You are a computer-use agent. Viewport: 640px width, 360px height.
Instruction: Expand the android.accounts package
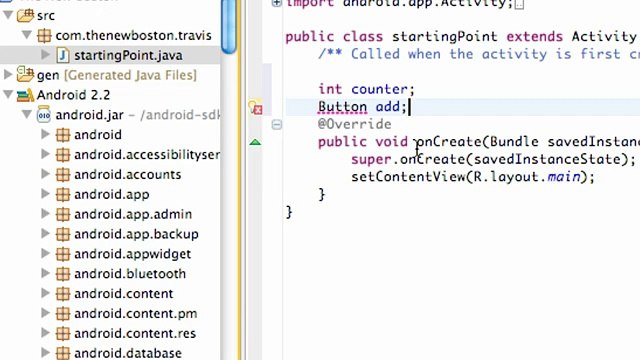[x=46, y=174]
